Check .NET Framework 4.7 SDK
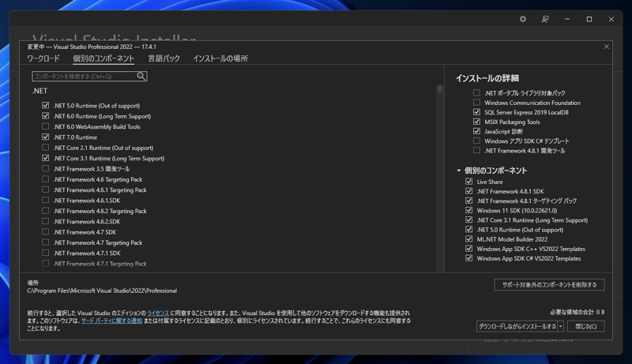The height and width of the screenshot is (364, 632). coord(46,231)
